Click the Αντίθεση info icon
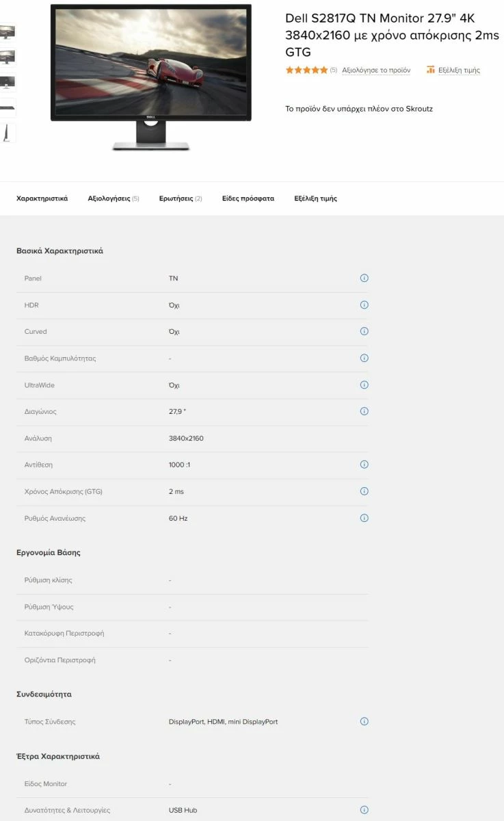 pyautogui.click(x=364, y=465)
